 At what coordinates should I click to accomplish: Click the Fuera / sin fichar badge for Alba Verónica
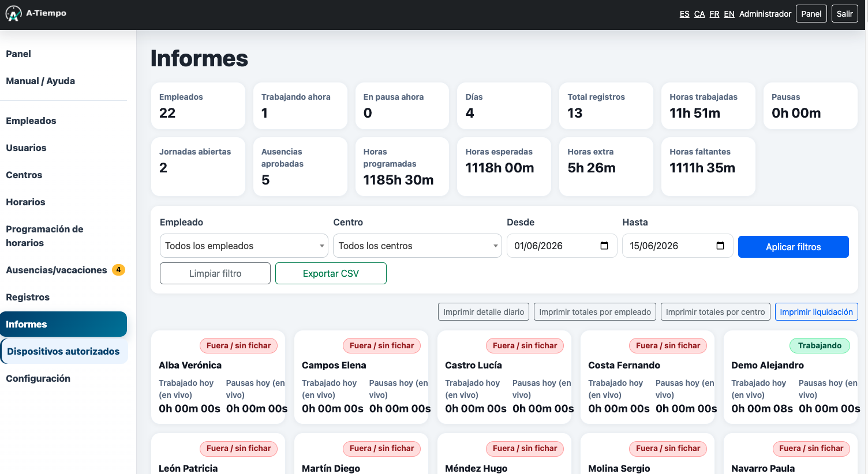pyautogui.click(x=238, y=345)
